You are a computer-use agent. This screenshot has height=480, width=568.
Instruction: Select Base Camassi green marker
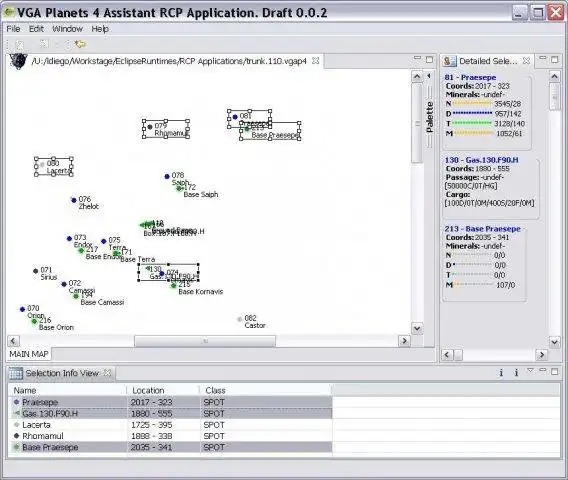pos(76,296)
